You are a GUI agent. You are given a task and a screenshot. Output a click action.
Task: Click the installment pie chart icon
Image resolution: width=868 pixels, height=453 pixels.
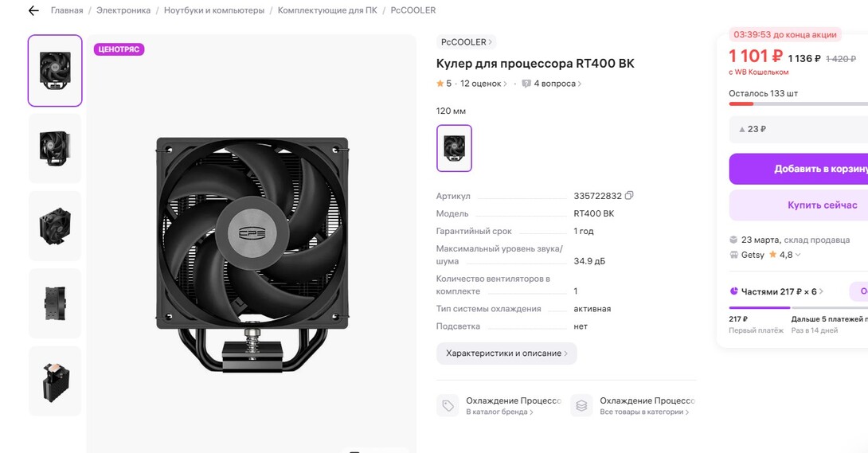[x=734, y=291]
